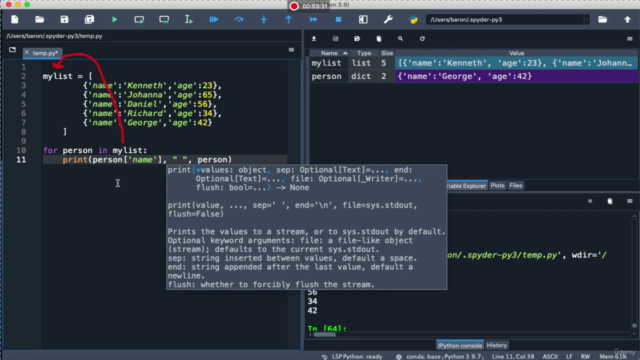
Task: Save all open files
Action: tap(89, 19)
